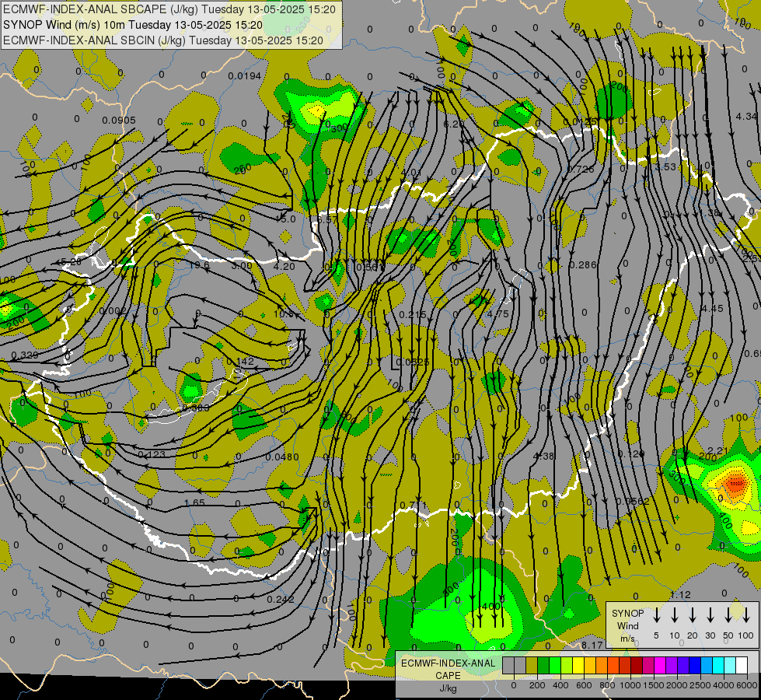
Task: Pick the dark red CAPE legend swatch
Action: [637, 666]
